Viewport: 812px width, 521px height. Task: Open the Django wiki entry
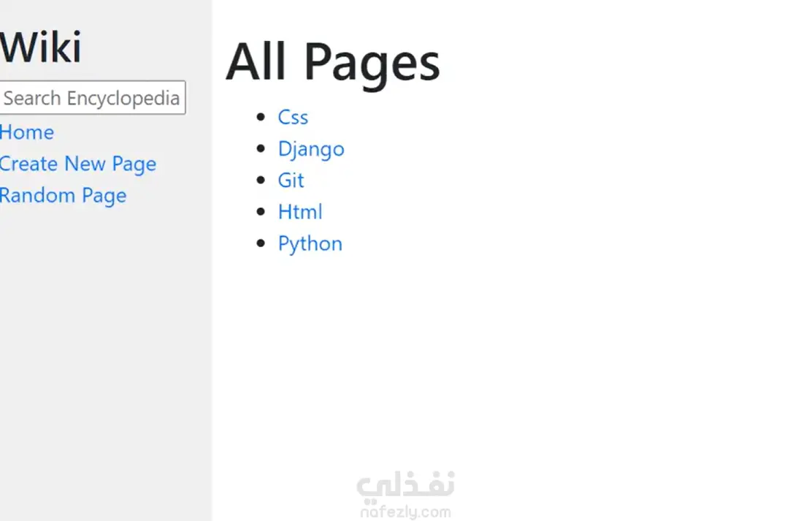tap(311, 149)
